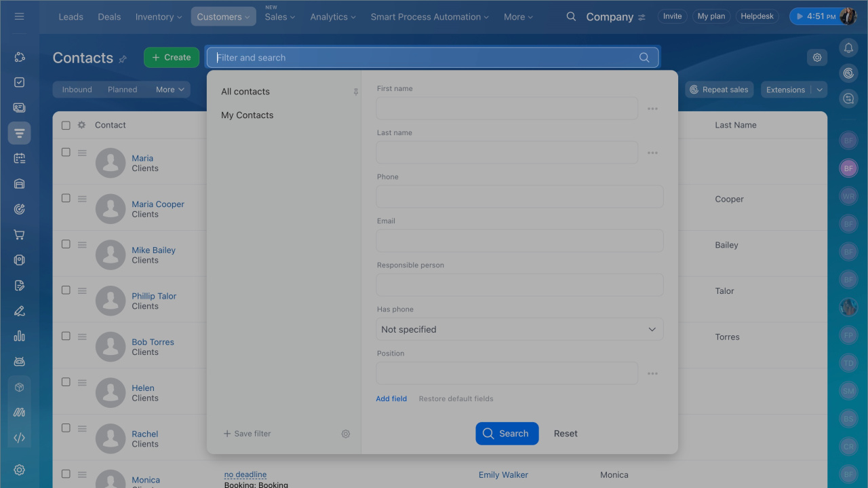Toggle the select-all contacts checkbox
This screenshot has width=868, height=488.
pos(66,125)
